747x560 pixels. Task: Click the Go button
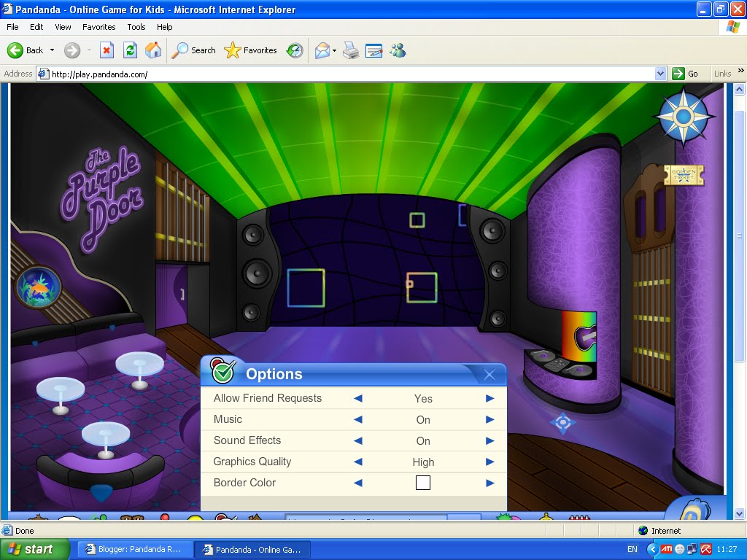[x=685, y=74]
